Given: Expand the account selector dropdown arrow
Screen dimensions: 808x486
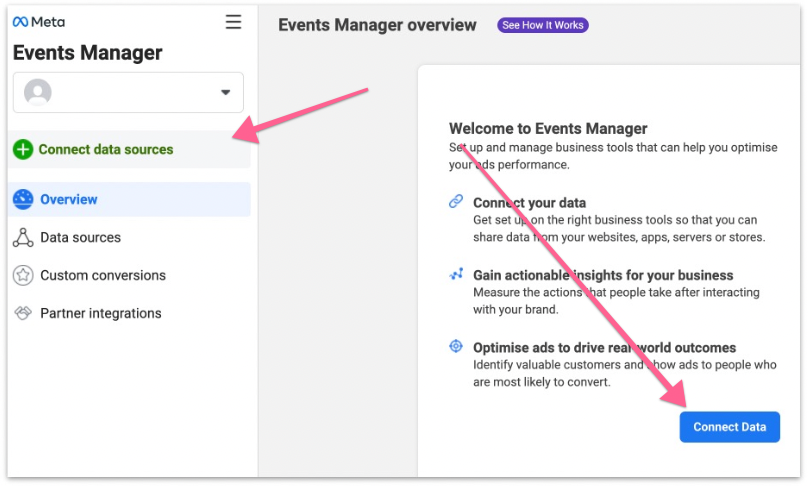Looking at the screenshot, I should 225,93.
